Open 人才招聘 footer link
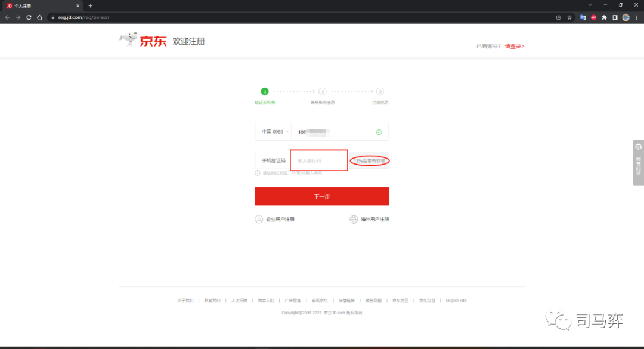 tap(239, 301)
